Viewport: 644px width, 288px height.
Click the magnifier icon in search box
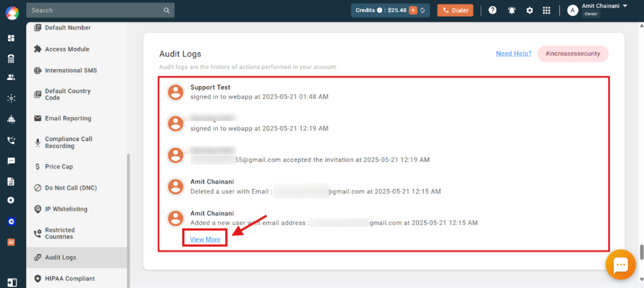point(167,10)
